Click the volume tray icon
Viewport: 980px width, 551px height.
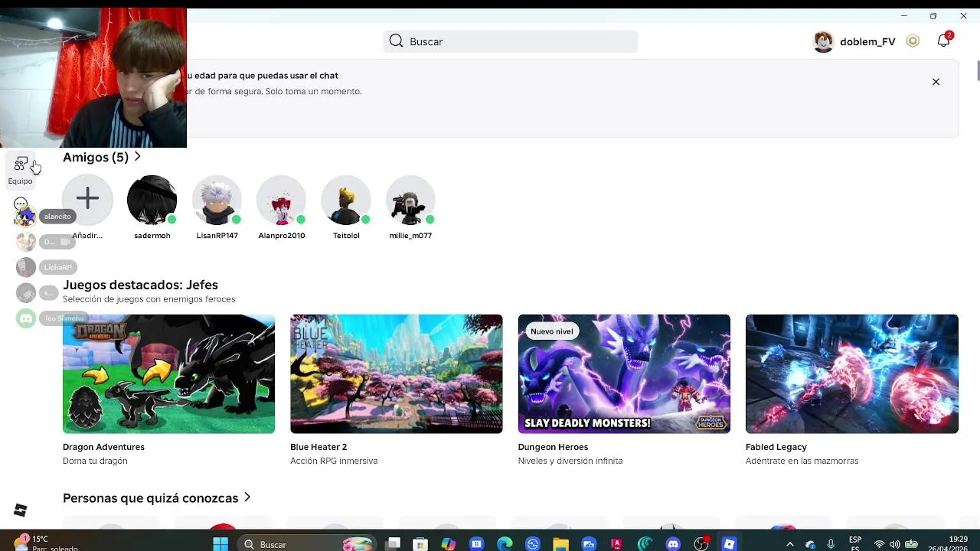(894, 544)
